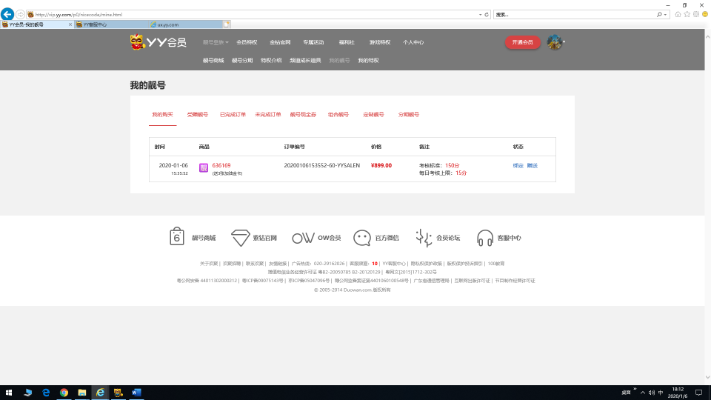711x400 pixels.
Task: Click the 6361 product name link
Action: click(221, 165)
